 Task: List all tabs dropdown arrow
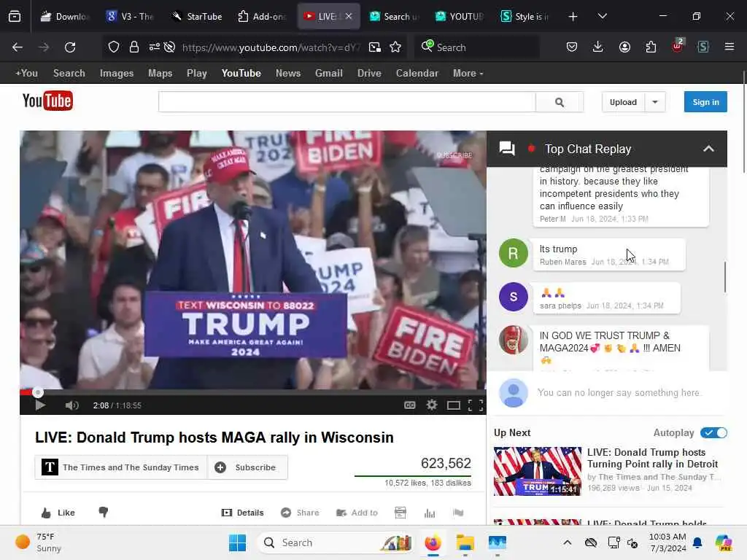point(602,16)
